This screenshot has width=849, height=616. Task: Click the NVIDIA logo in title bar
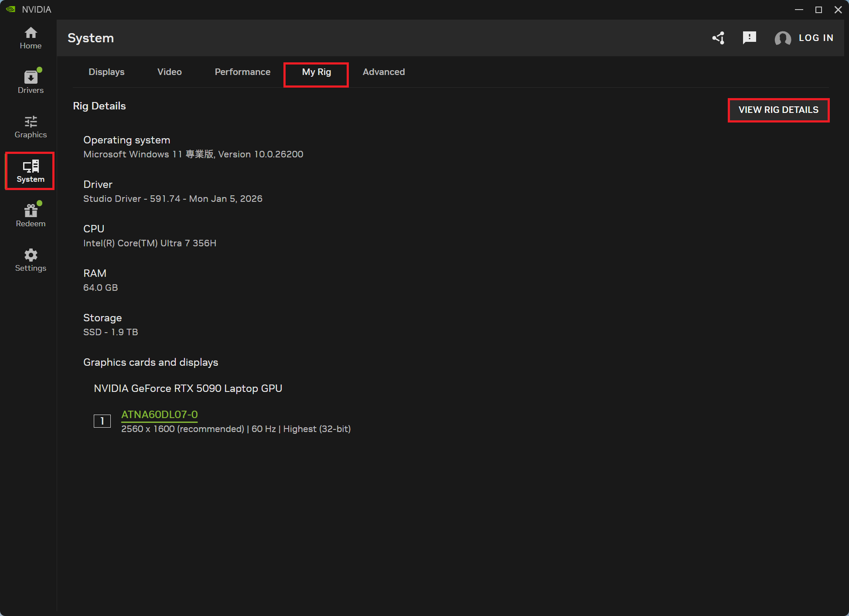(11, 9)
